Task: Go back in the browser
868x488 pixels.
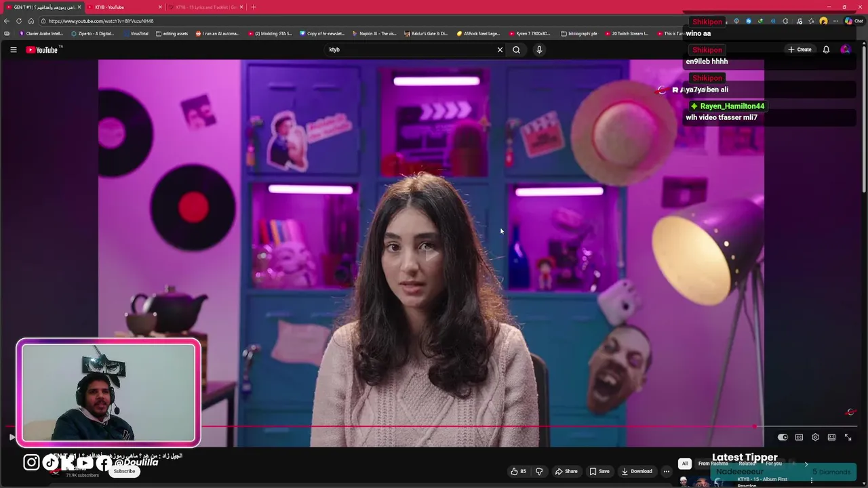Action: coord(7,21)
